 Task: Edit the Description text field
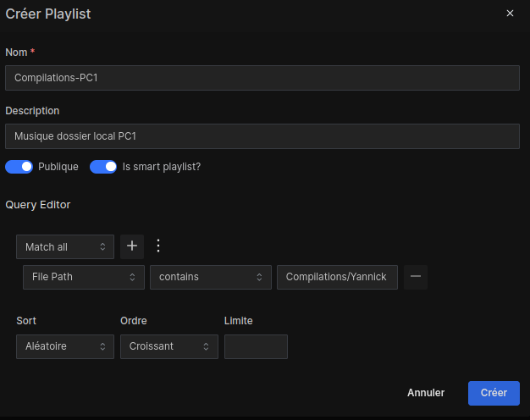(x=262, y=136)
